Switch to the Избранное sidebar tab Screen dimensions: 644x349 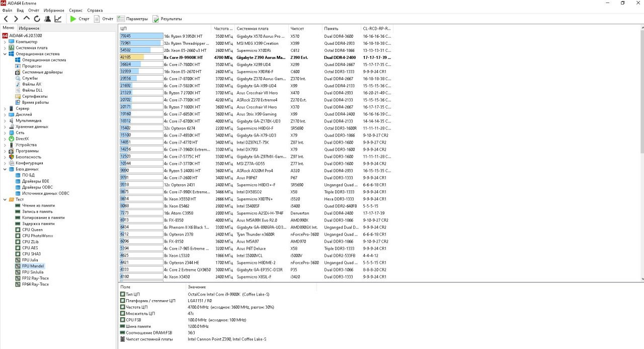(29, 28)
